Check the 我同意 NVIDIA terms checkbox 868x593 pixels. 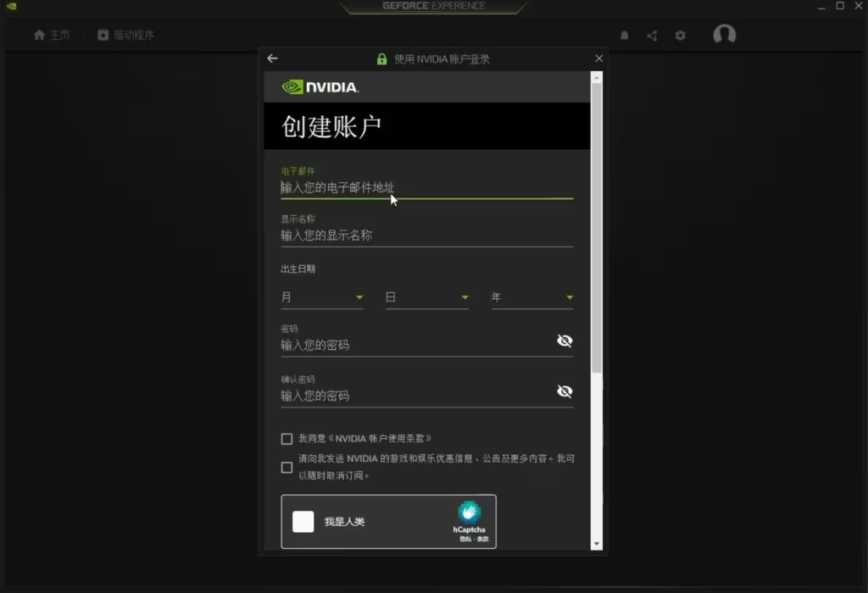(x=287, y=439)
